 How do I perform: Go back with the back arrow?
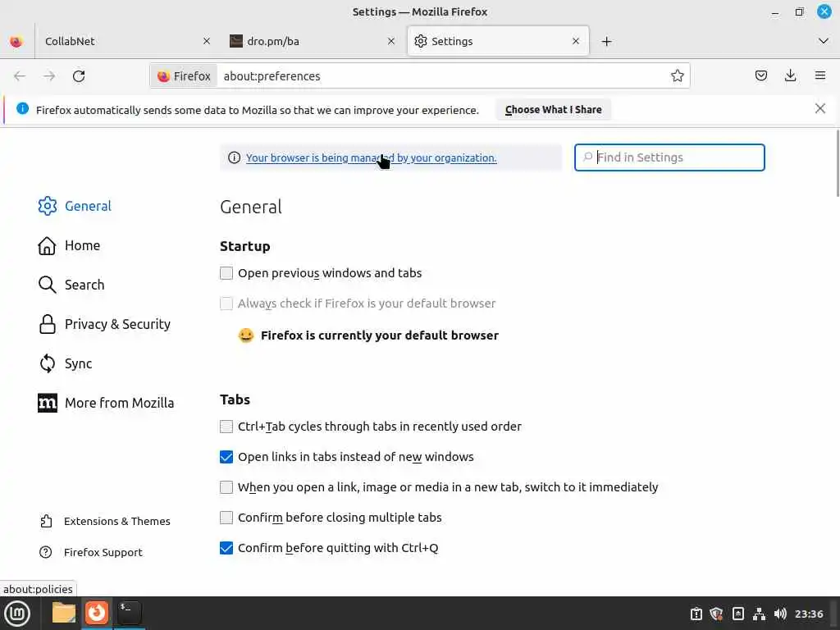tap(20, 76)
